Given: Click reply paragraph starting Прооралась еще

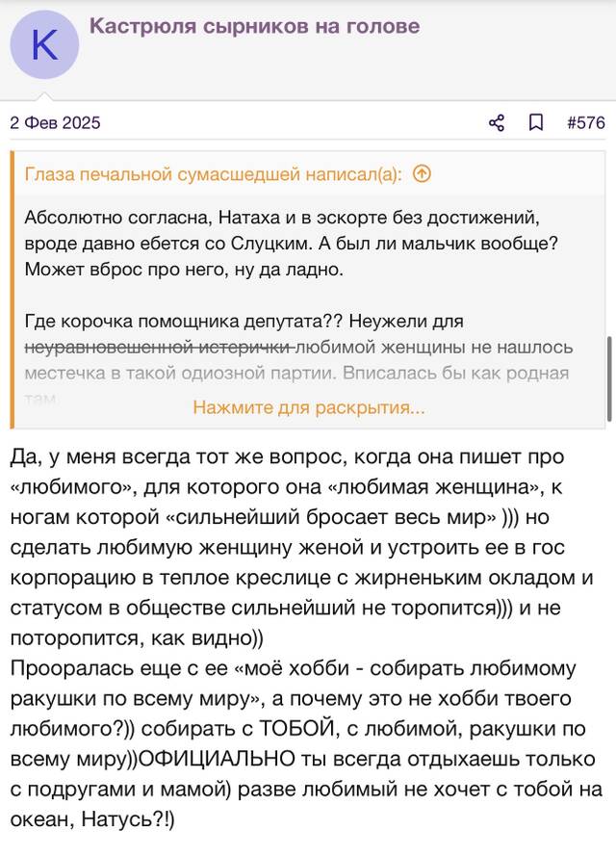Looking at the screenshot, I should click(306, 743).
